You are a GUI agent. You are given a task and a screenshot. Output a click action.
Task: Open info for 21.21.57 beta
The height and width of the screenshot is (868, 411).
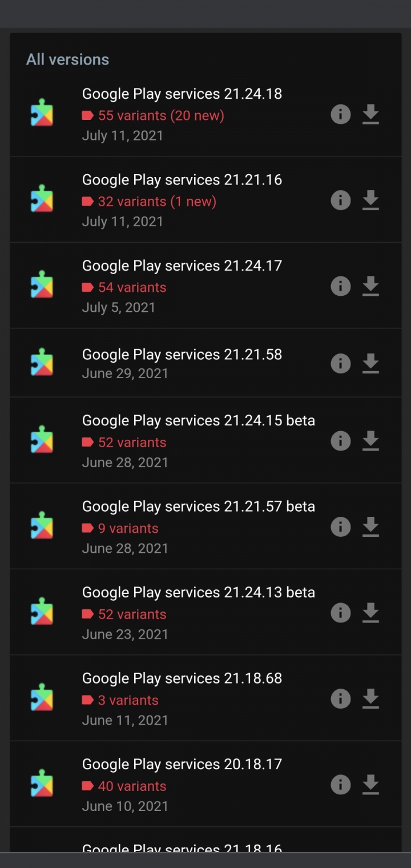341,527
